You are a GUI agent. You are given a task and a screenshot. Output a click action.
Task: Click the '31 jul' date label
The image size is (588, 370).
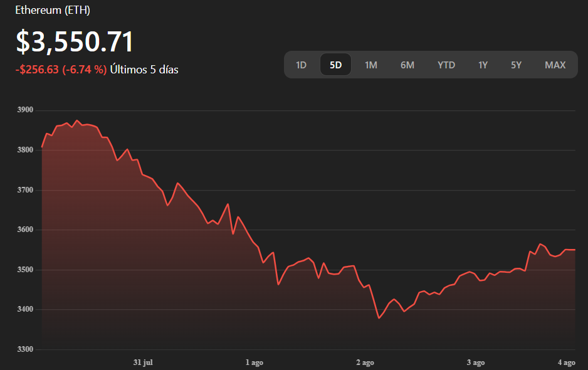point(143,362)
